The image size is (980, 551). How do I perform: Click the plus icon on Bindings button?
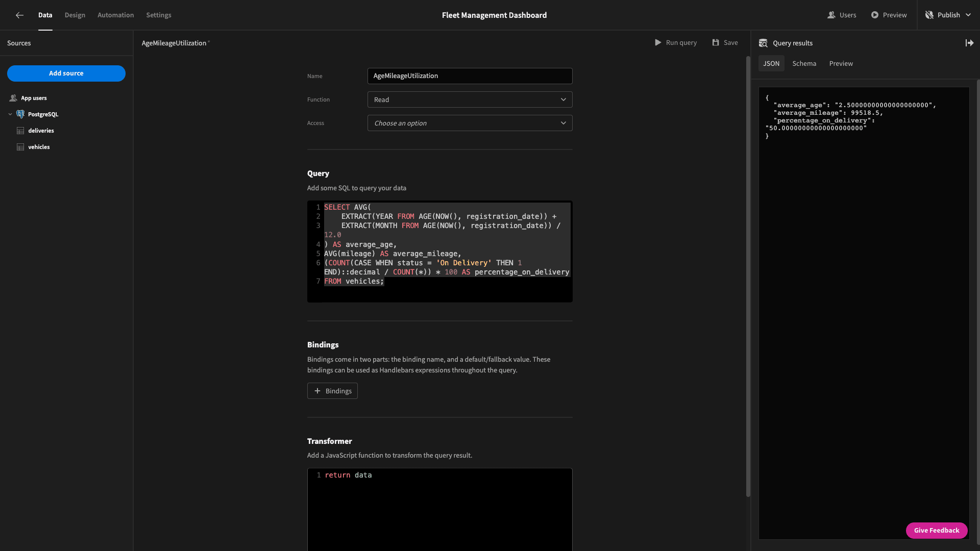click(x=317, y=391)
